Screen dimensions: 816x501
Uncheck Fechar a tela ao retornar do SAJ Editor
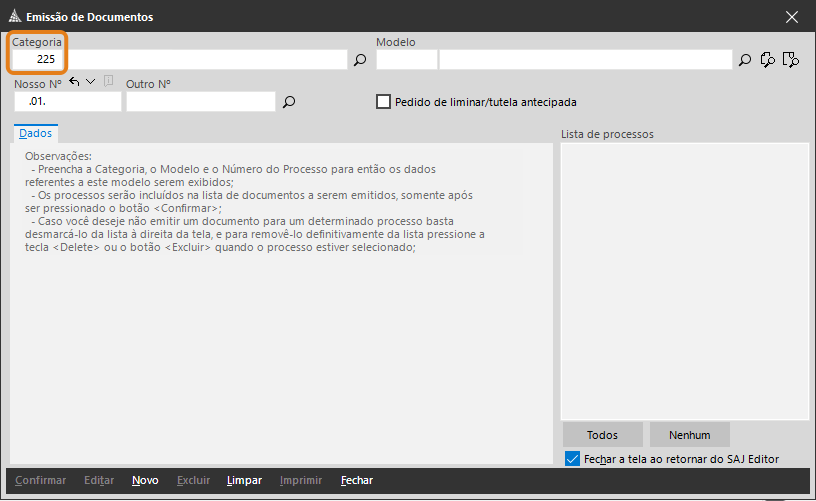(x=572, y=459)
